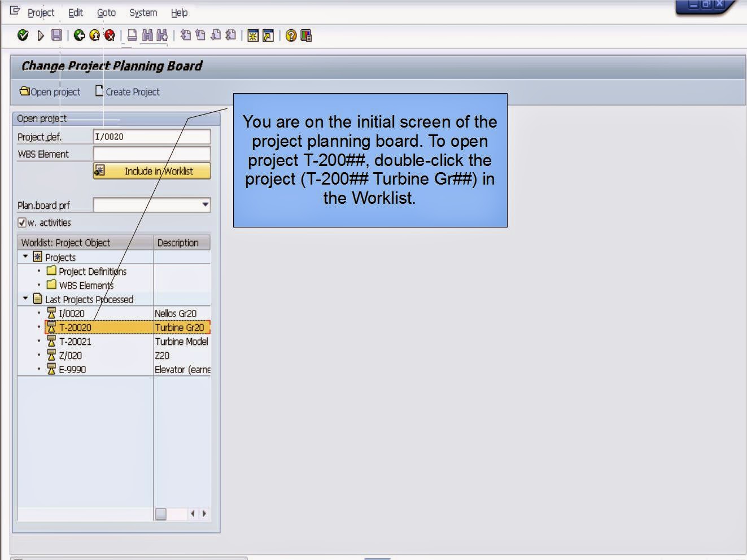Toggle the w. activities checkbox
The image size is (747, 560).
[x=21, y=222]
